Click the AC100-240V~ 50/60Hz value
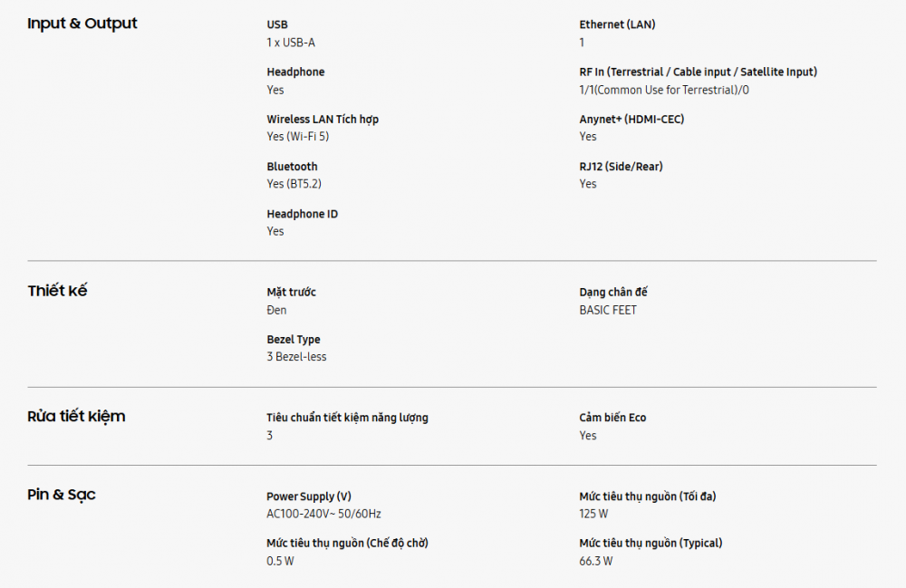 pyautogui.click(x=323, y=514)
